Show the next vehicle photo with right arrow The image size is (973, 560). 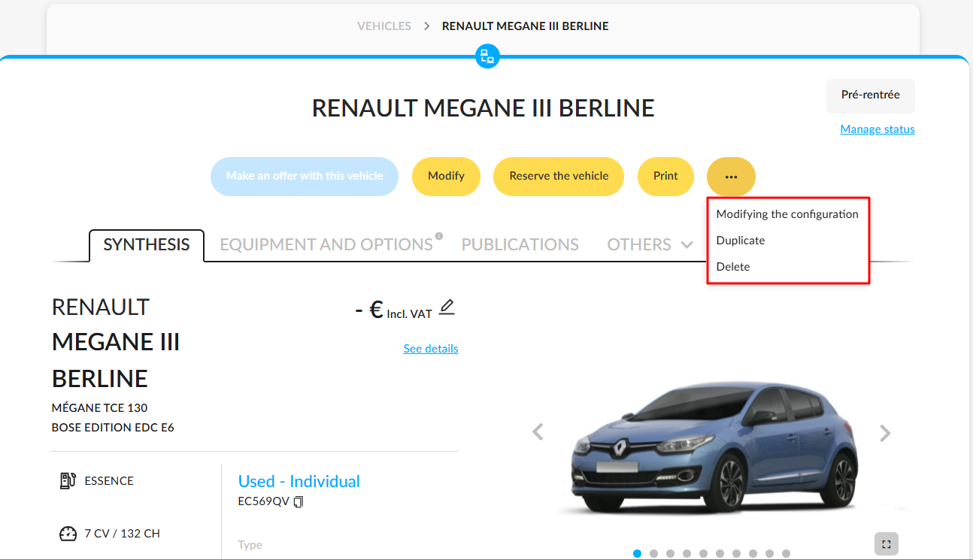[x=885, y=432]
